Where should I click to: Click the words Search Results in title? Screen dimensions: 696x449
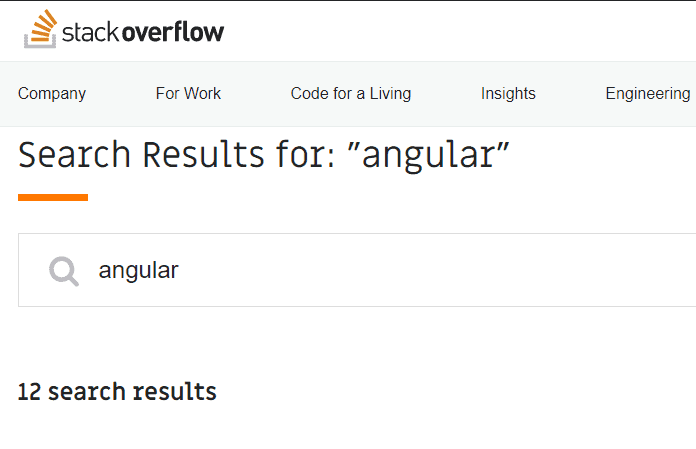tap(142, 154)
